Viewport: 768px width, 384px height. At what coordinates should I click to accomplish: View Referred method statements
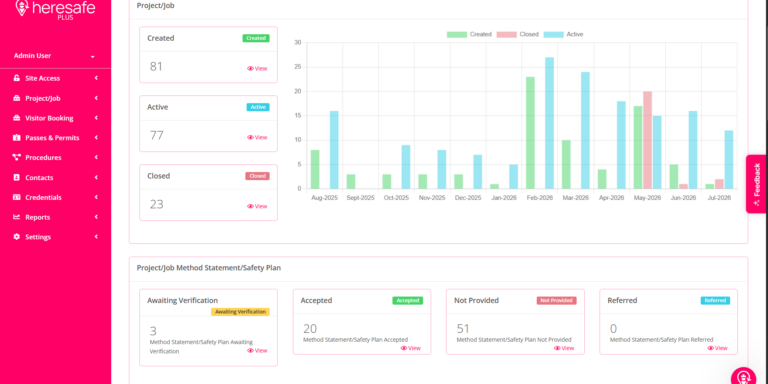pos(717,348)
